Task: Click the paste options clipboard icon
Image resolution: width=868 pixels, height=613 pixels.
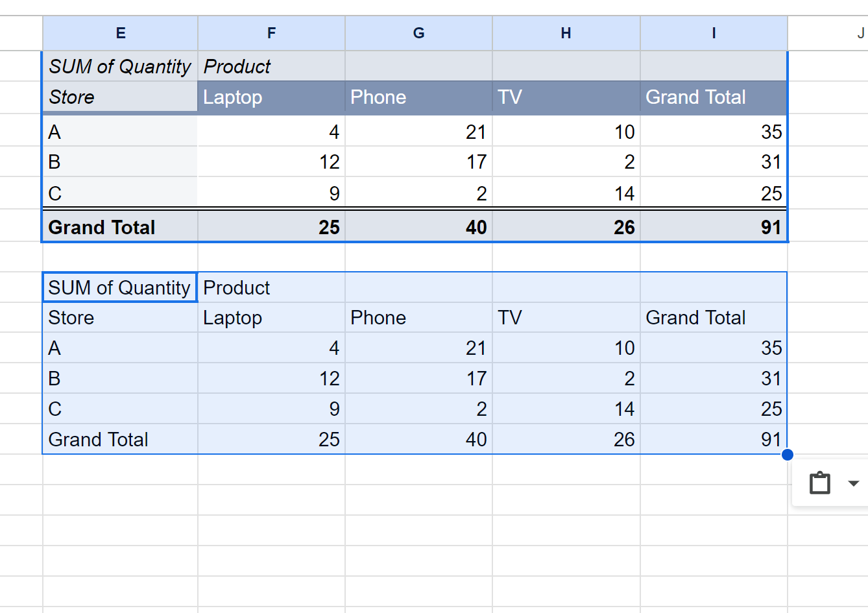Action: pos(819,483)
